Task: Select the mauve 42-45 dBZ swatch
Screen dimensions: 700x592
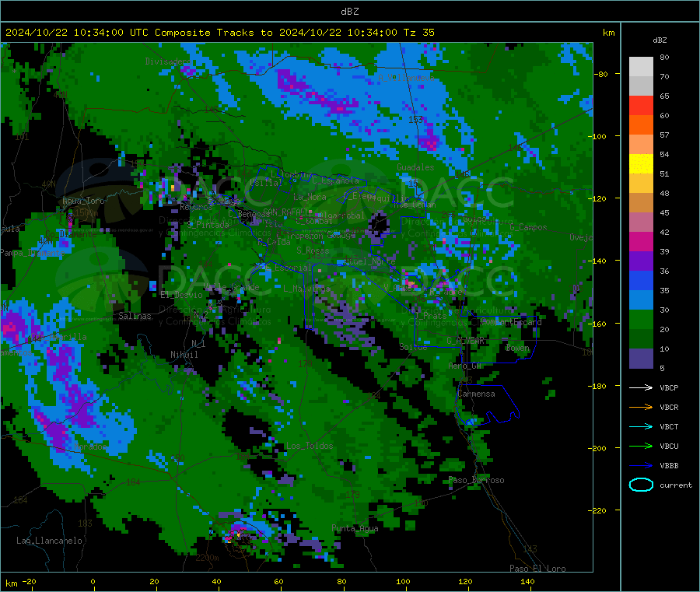Action: (x=641, y=222)
